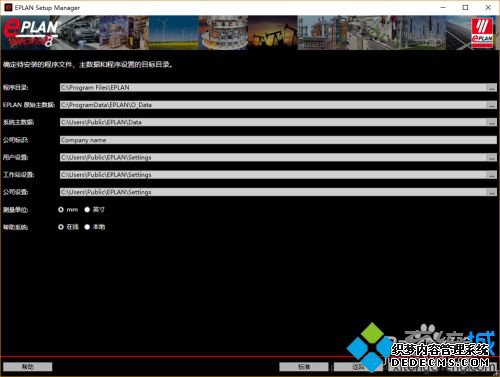Browse button for the company settings (公司设置) path
The width and height of the screenshot is (500, 377).
[492, 192]
